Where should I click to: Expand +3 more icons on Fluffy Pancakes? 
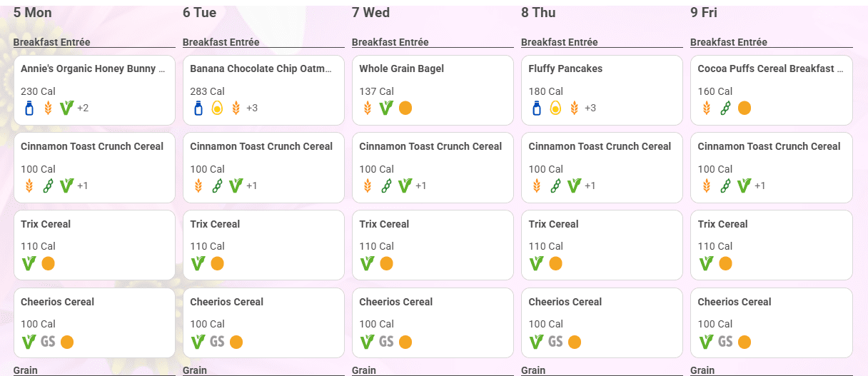[x=590, y=108]
